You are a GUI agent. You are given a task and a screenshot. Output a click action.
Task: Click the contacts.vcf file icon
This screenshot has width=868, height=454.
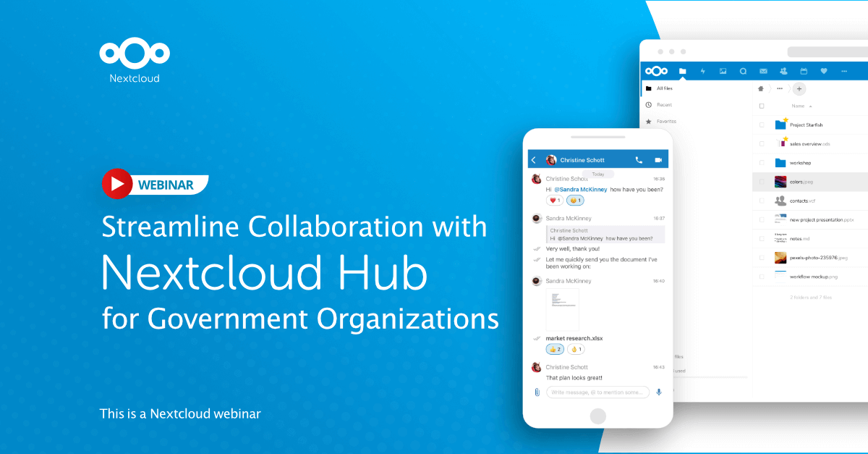pos(780,201)
